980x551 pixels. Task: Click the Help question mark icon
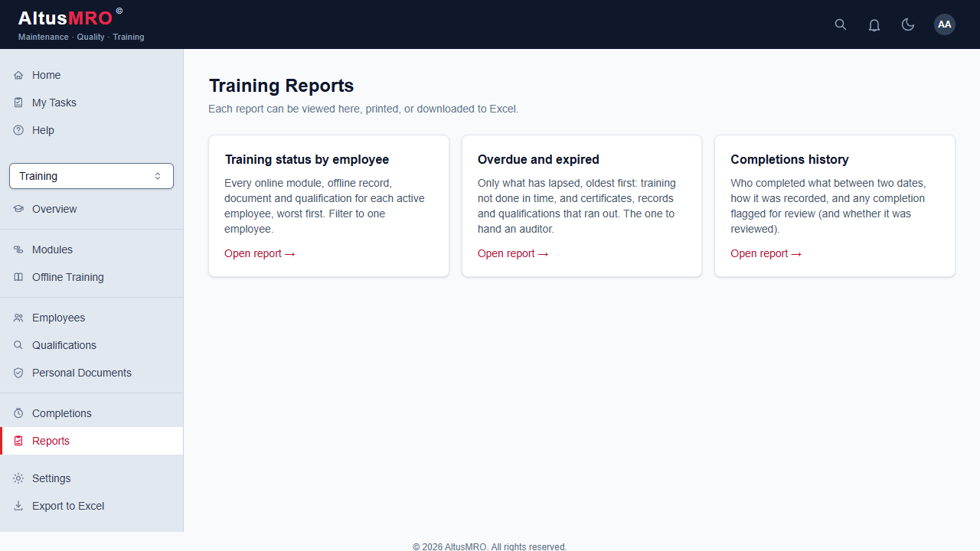coord(18,130)
